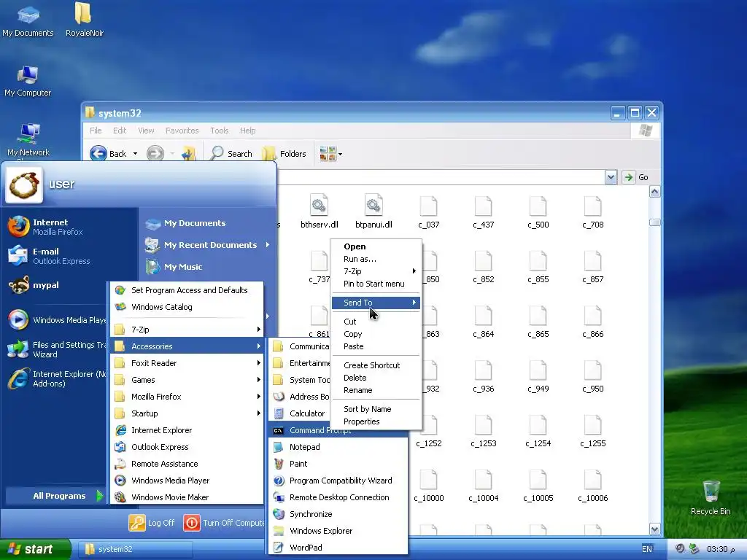747x560 pixels.
Task: Expand the Games submenu
Action: [187, 379]
